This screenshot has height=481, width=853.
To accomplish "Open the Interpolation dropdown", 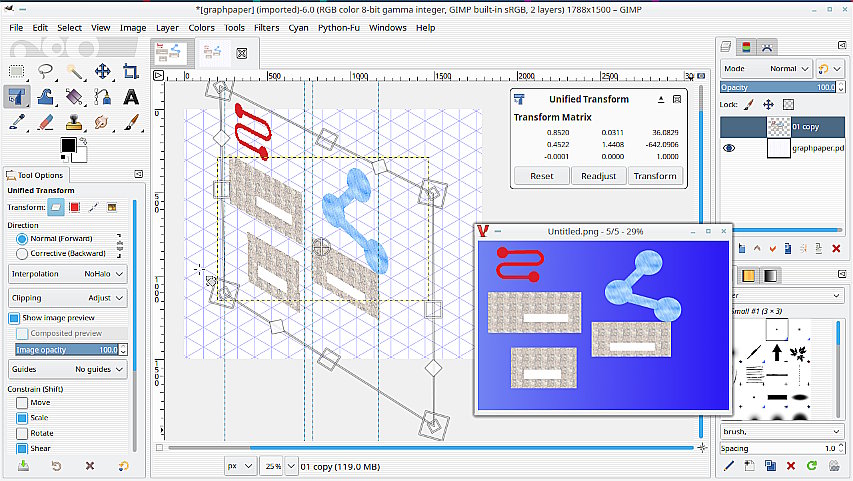I will click(68, 274).
